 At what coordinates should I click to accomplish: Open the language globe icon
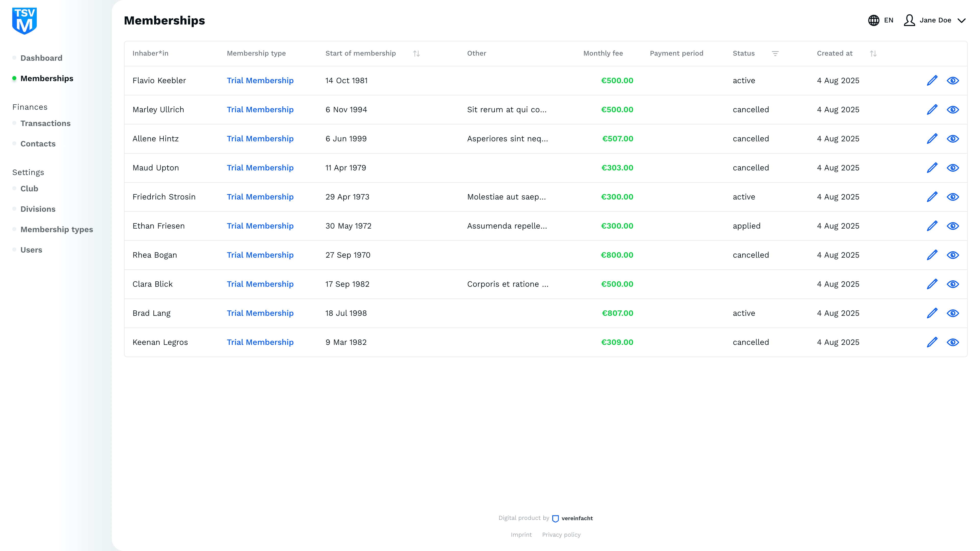874,20
